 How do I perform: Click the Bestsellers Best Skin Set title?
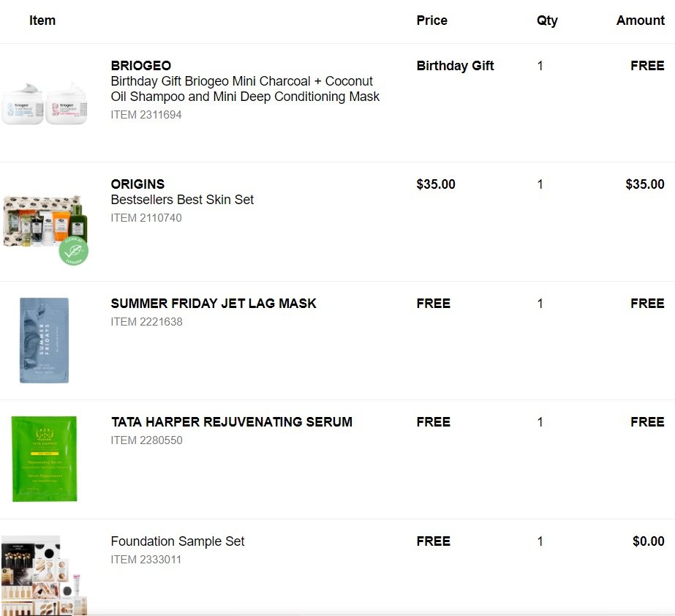coord(182,200)
